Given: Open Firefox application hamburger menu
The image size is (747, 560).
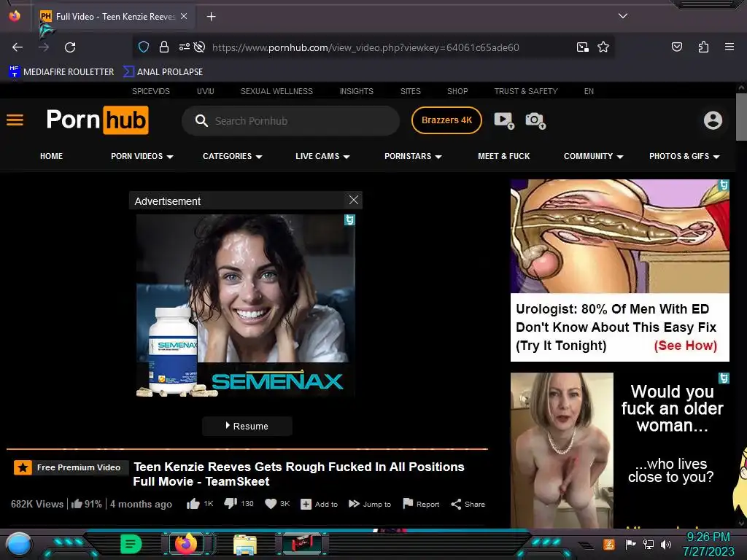Looking at the screenshot, I should 729,47.
